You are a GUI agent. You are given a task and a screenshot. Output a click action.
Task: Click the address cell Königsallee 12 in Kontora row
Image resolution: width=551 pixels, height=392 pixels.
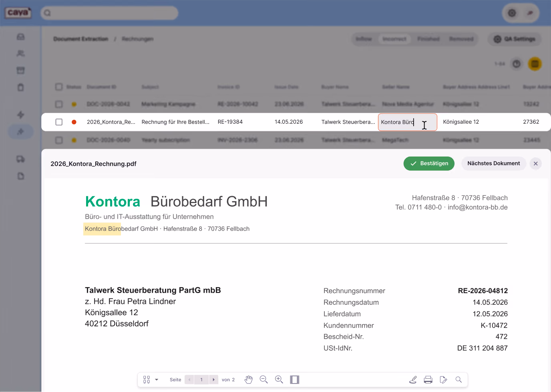tap(461, 122)
